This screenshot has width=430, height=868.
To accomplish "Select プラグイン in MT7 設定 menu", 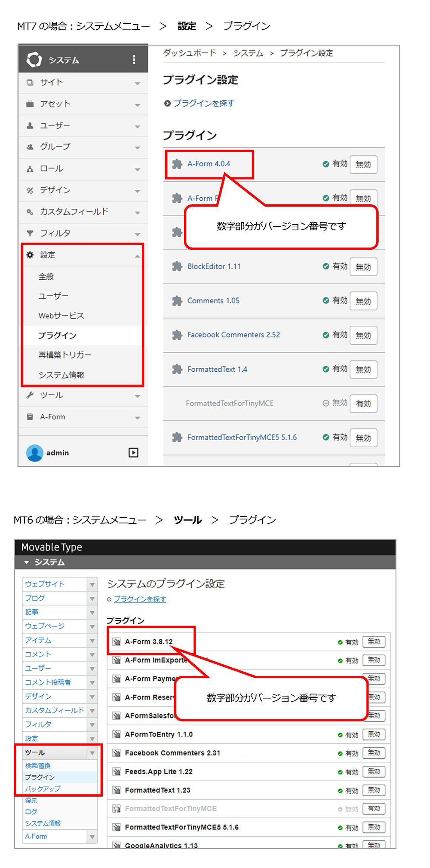I will tap(57, 336).
